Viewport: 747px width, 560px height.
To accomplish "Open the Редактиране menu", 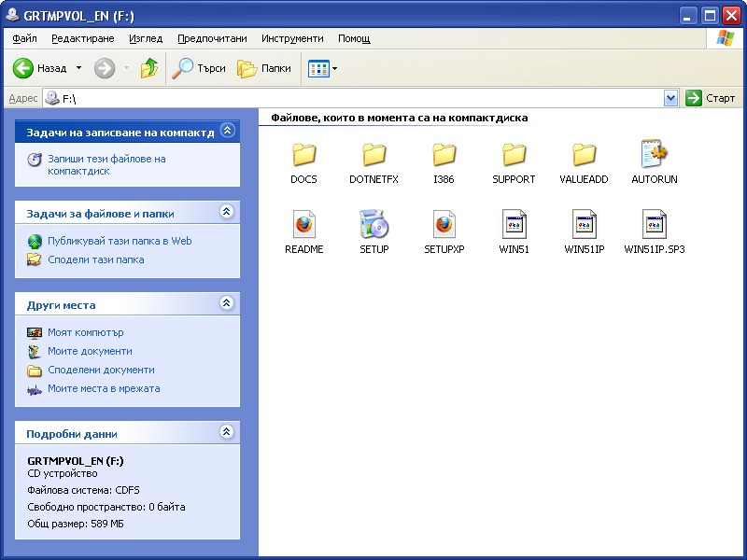I will pyautogui.click(x=83, y=38).
